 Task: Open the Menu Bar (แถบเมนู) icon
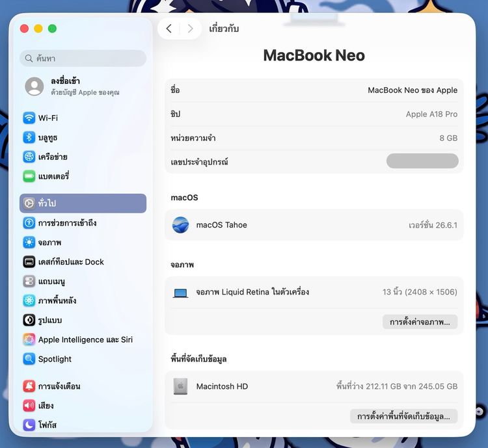click(29, 282)
